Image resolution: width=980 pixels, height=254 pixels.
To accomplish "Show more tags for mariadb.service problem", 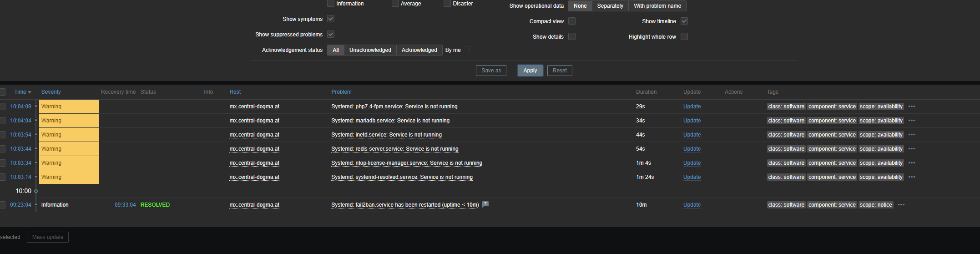I will tap(911, 121).
